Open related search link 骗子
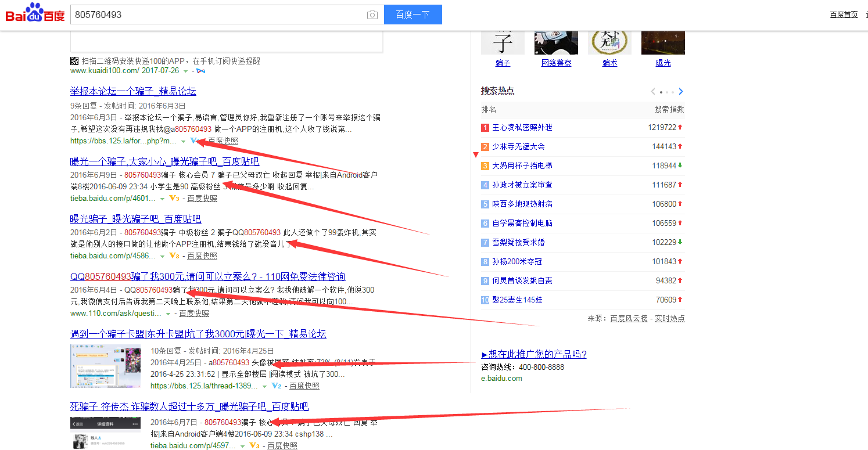Image resolution: width=868 pixels, height=450 pixels. [503, 63]
